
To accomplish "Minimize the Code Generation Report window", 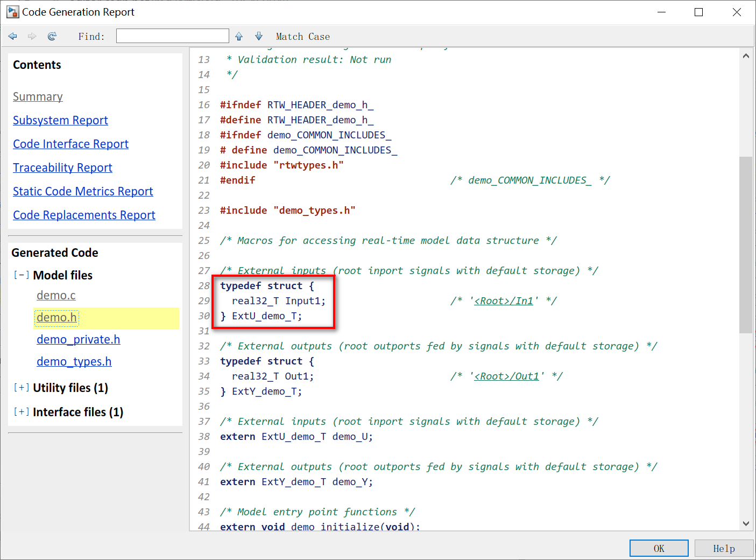I will (662, 12).
